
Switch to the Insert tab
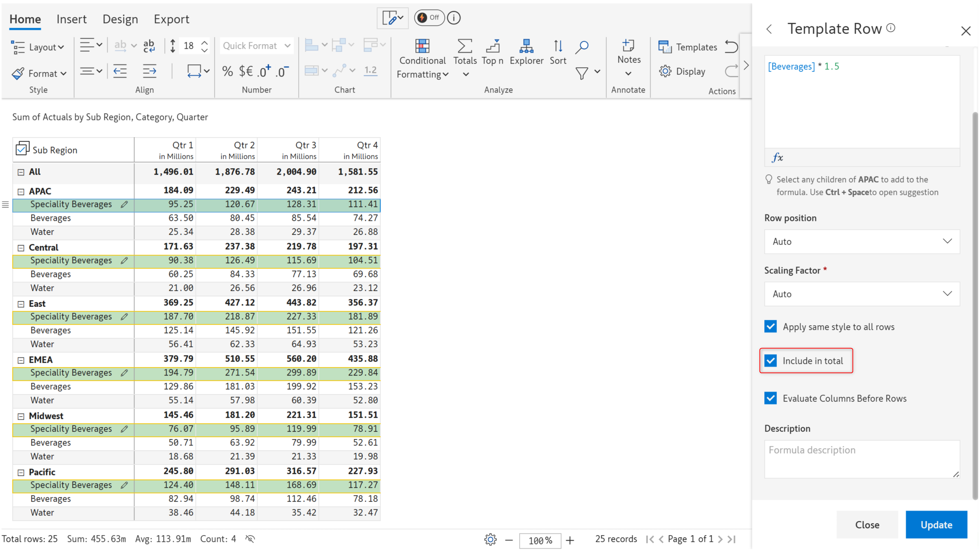[x=71, y=19]
